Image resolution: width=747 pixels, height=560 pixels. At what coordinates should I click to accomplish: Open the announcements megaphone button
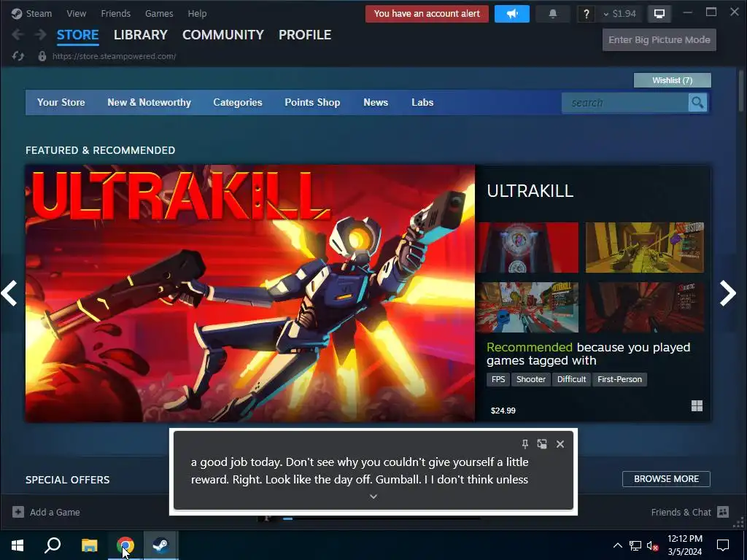pos(512,14)
